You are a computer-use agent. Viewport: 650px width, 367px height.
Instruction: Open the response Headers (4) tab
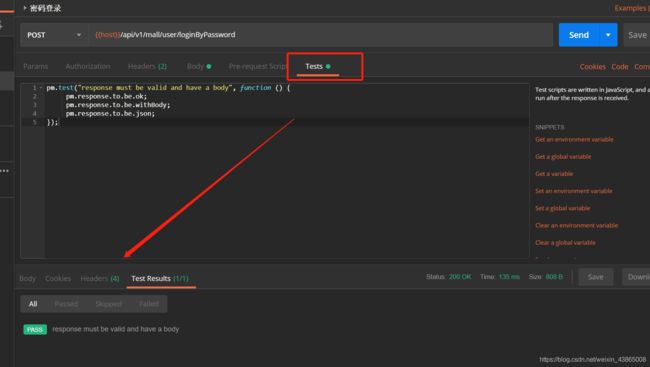pos(100,279)
